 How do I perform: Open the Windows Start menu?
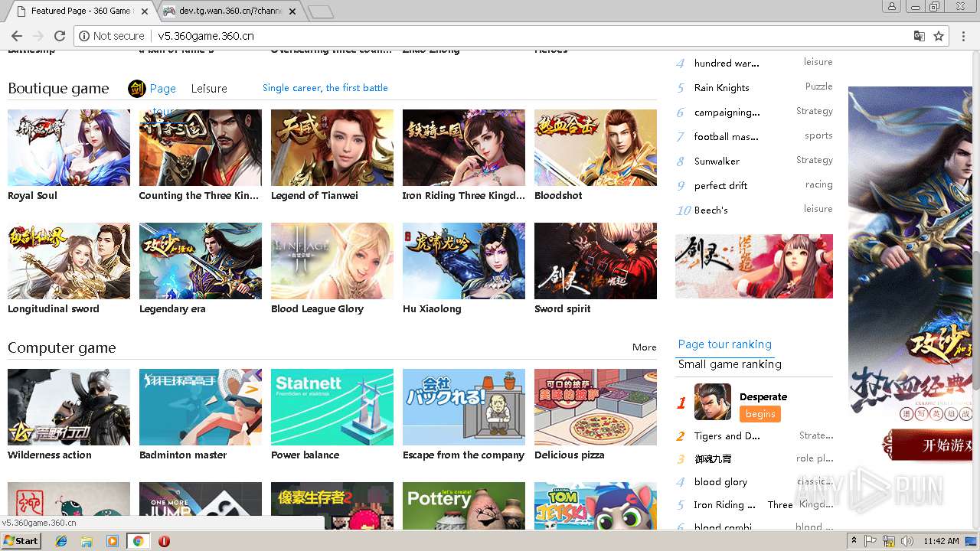21,541
